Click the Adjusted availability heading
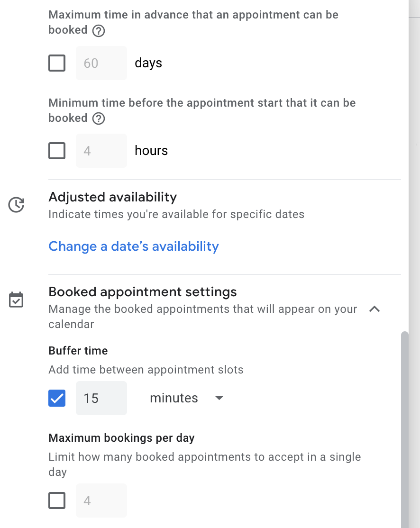This screenshot has width=420, height=528. point(113,197)
